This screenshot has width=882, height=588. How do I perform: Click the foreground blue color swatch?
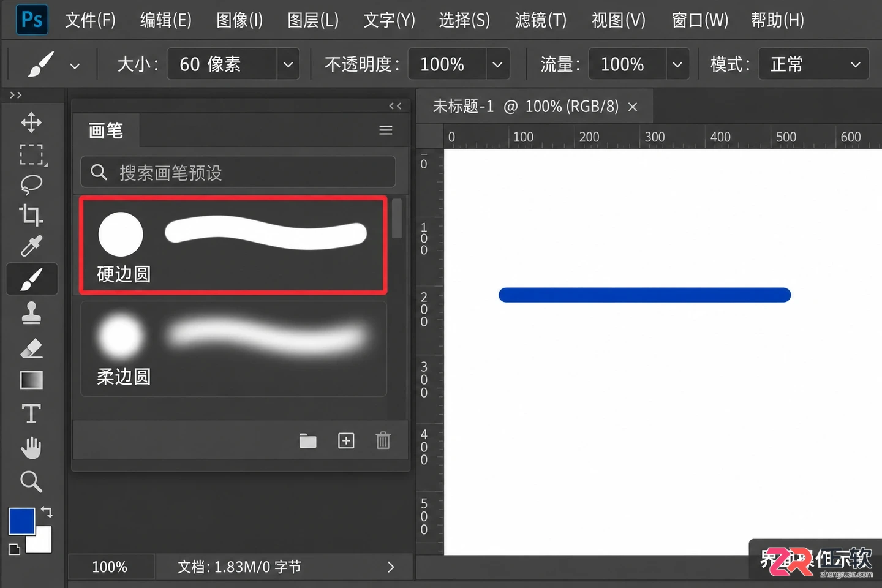tap(21, 521)
